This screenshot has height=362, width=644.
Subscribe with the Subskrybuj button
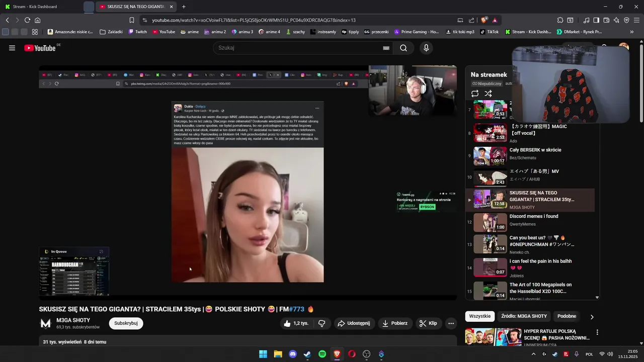point(126,323)
